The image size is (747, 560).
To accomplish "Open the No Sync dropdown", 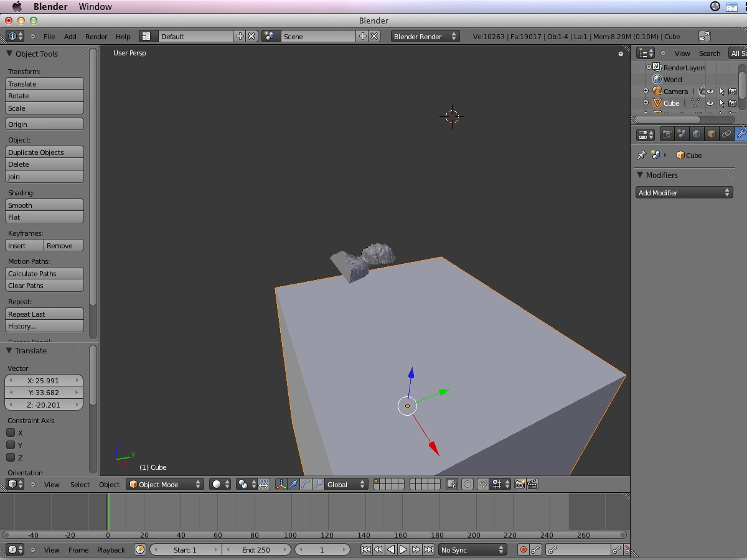I will [x=472, y=549].
